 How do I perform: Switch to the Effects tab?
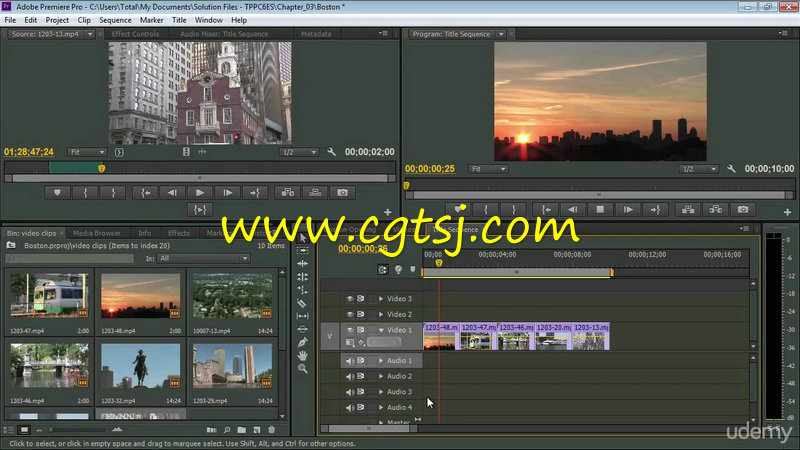pos(179,233)
